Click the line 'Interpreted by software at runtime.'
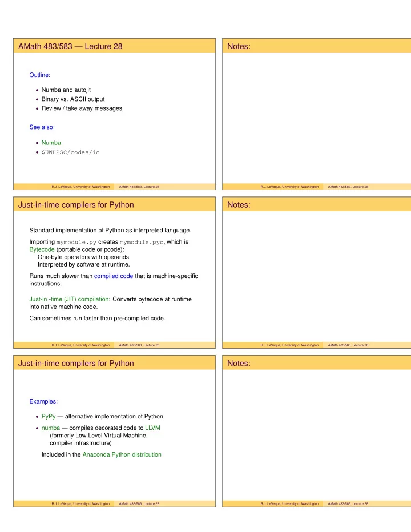 click(84, 265)
